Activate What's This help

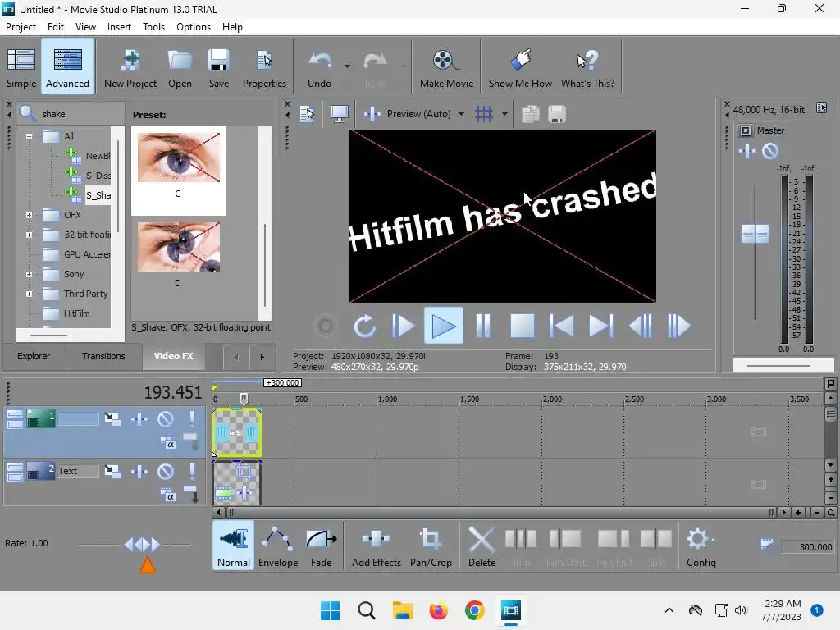[x=587, y=67]
